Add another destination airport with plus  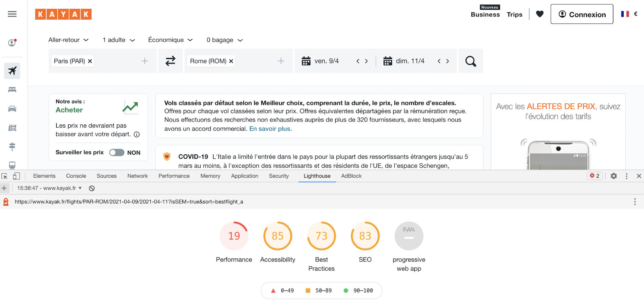point(281,61)
